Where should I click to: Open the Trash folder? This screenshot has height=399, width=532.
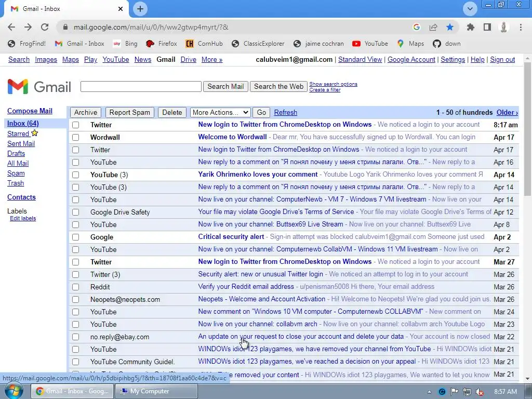click(x=16, y=183)
